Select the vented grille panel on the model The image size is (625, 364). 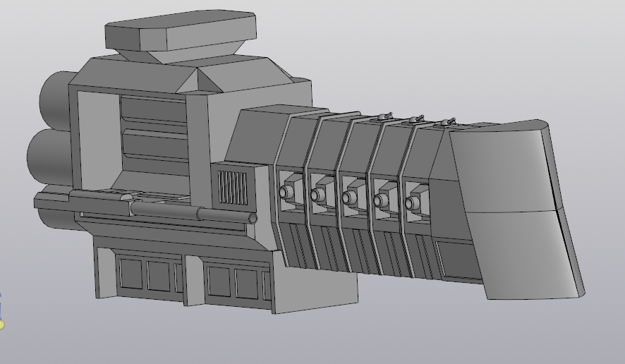(232, 188)
